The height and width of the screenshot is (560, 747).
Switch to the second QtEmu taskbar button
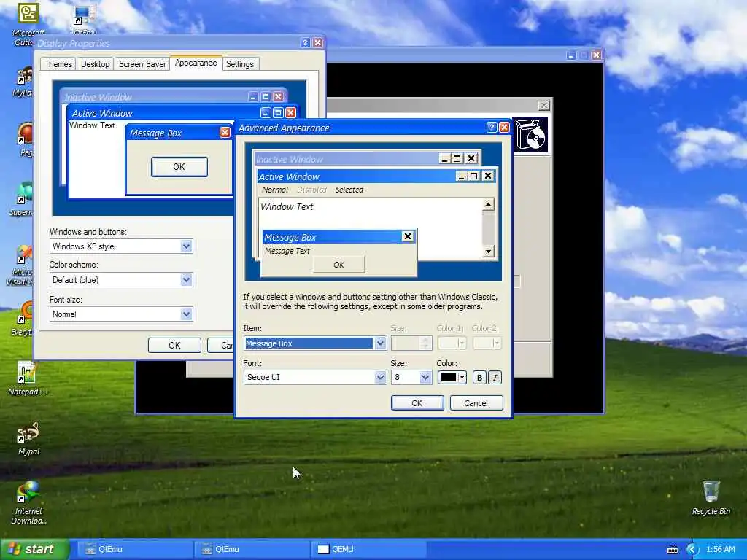pos(251,549)
